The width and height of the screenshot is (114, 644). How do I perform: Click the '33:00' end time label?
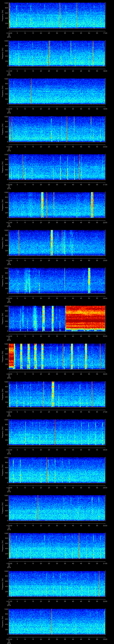pos(105,639)
